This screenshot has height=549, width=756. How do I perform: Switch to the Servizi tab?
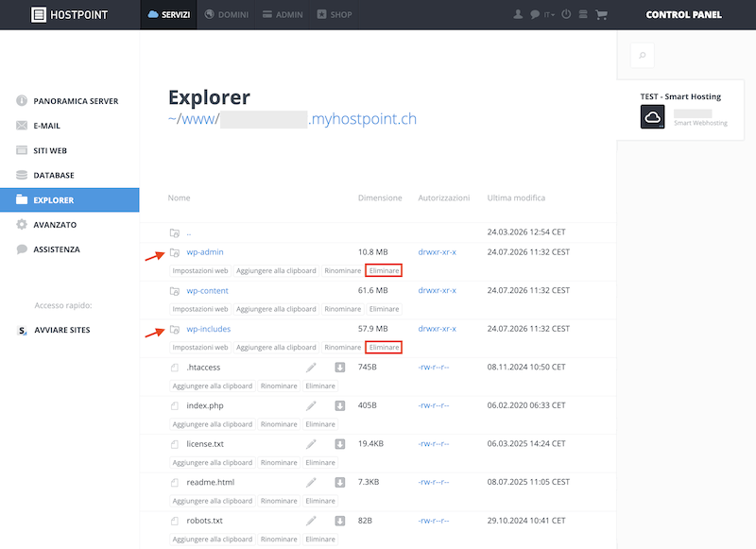pos(169,15)
